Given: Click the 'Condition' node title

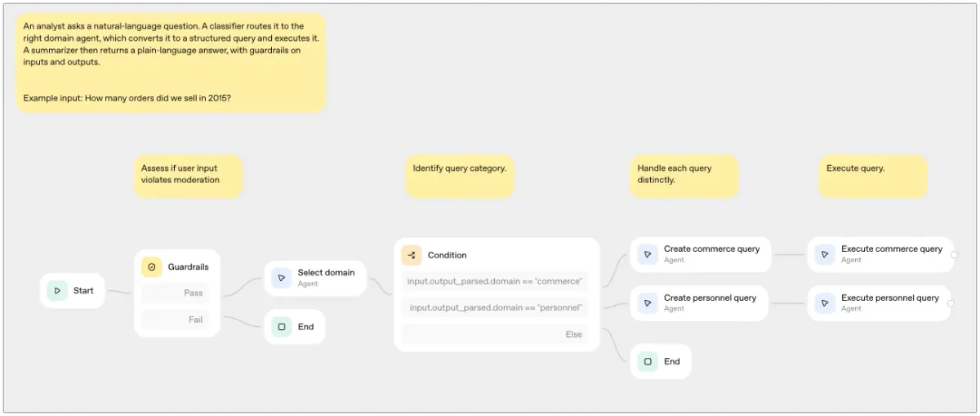Looking at the screenshot, I should point(448,255).
